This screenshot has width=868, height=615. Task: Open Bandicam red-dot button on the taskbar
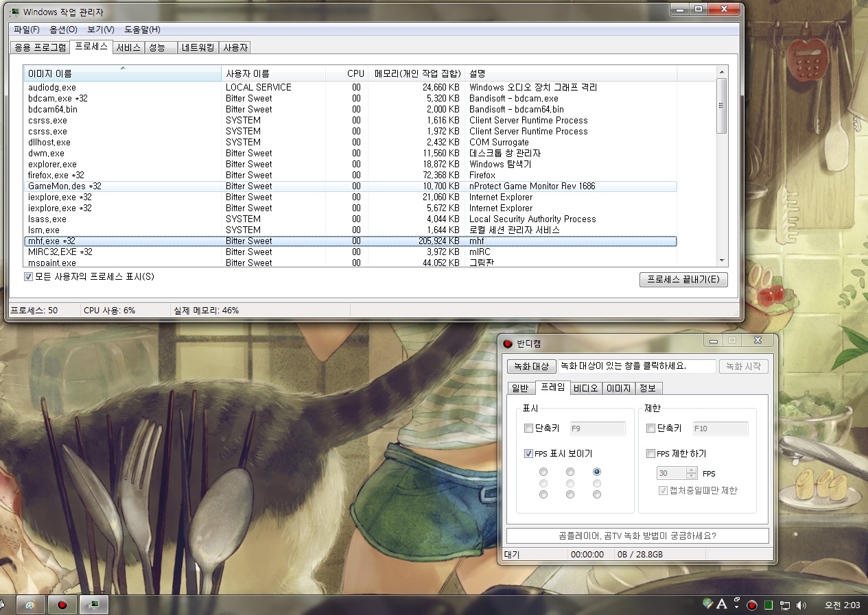click(62, 605)
